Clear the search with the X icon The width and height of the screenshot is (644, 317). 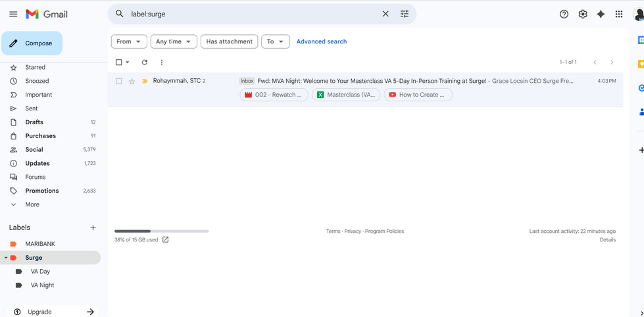tap(385, 14)
